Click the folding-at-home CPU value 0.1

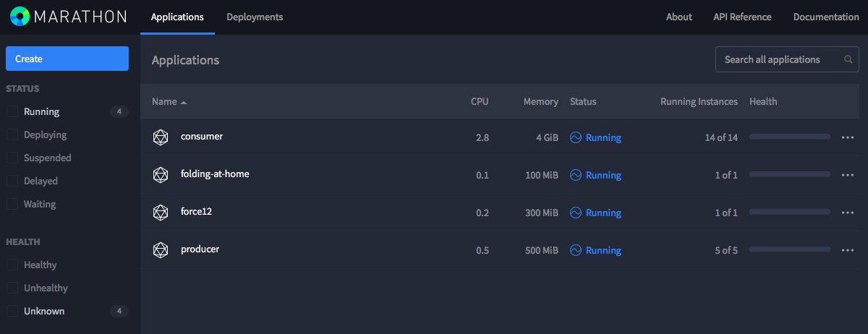click(482, 175)
